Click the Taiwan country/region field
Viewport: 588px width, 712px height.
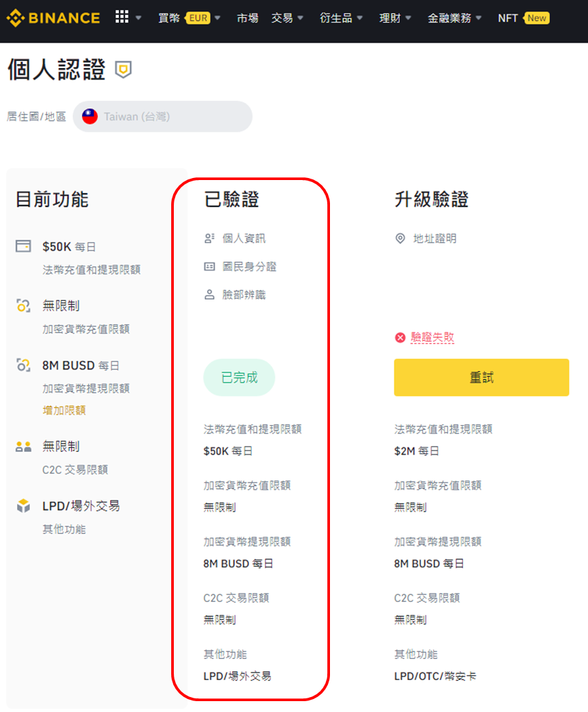point(162,117)
